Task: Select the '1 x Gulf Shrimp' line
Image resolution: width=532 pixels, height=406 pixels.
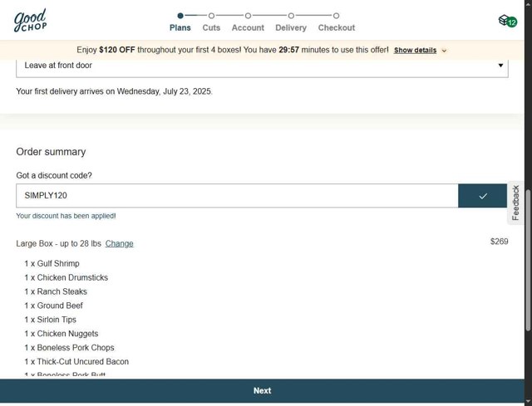Action: [52, 263]
